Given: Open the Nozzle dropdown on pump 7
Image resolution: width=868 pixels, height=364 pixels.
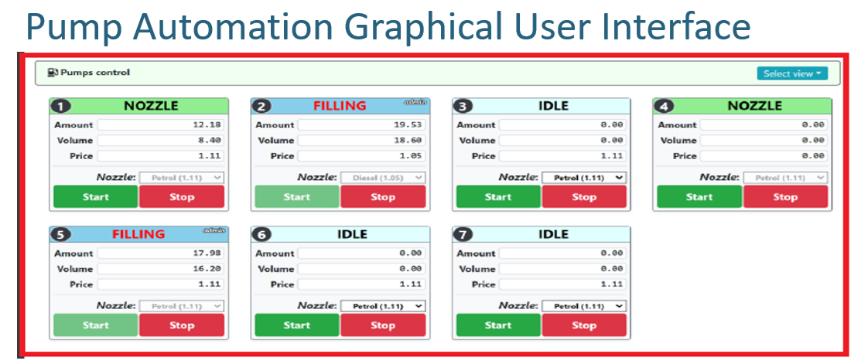Looking at the screenshot, I should pos(584,306).
